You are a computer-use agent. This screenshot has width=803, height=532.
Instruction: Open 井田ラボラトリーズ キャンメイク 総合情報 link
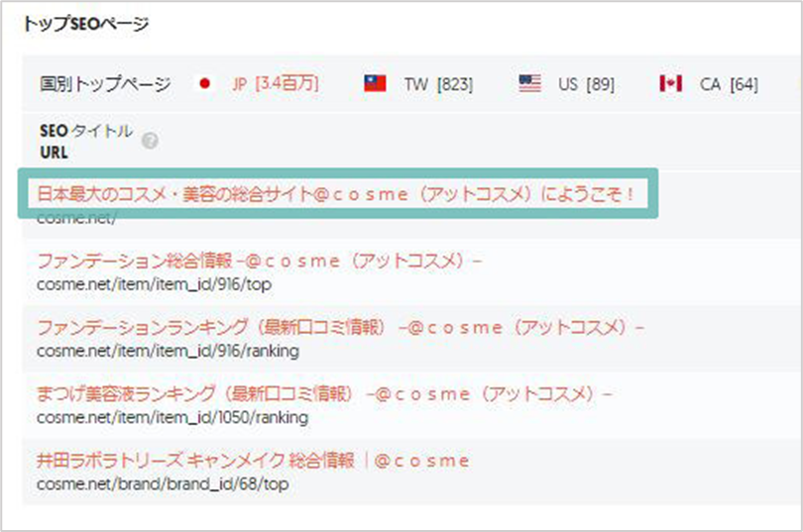(x=253, y=461)
